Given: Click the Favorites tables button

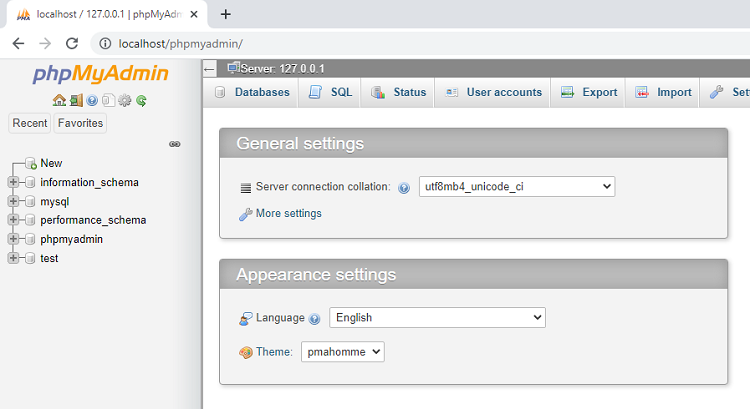Looking at the screenshot, I should coord(80,123).
